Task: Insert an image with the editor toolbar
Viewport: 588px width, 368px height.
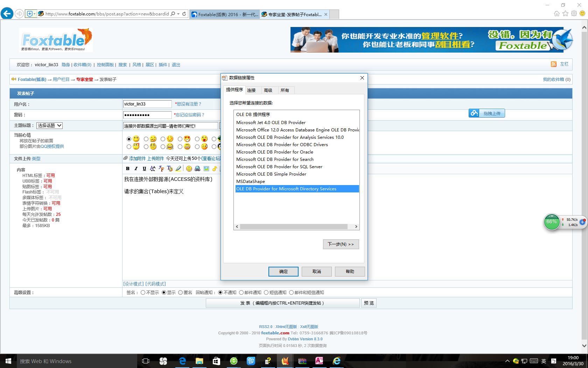Action: tap(206, 169)
